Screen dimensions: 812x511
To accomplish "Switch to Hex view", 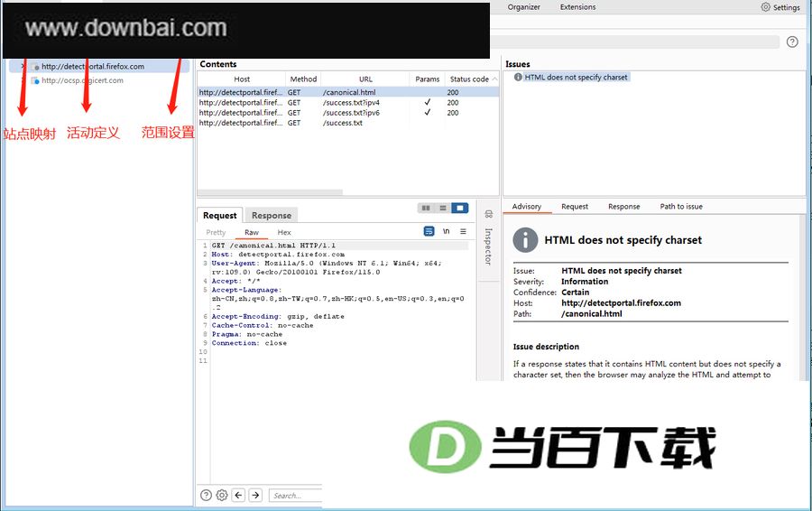I will pyautogui.click(x=284, y=232).
